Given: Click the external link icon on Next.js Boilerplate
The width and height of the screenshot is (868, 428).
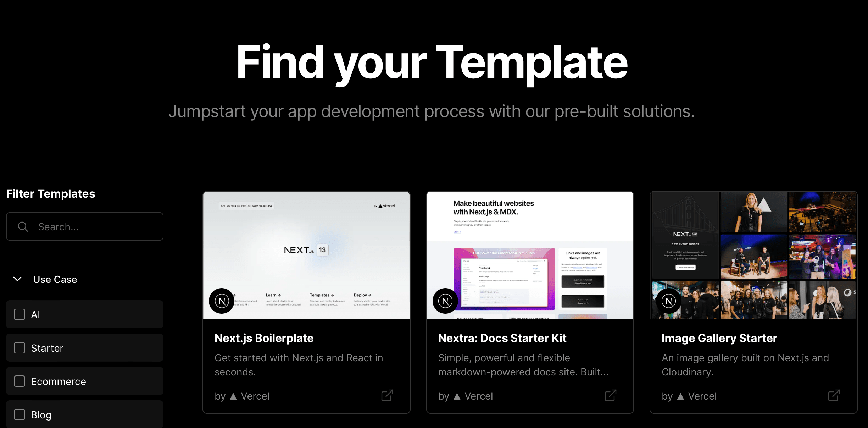Looking at the screenshot, I should (388, 395).
